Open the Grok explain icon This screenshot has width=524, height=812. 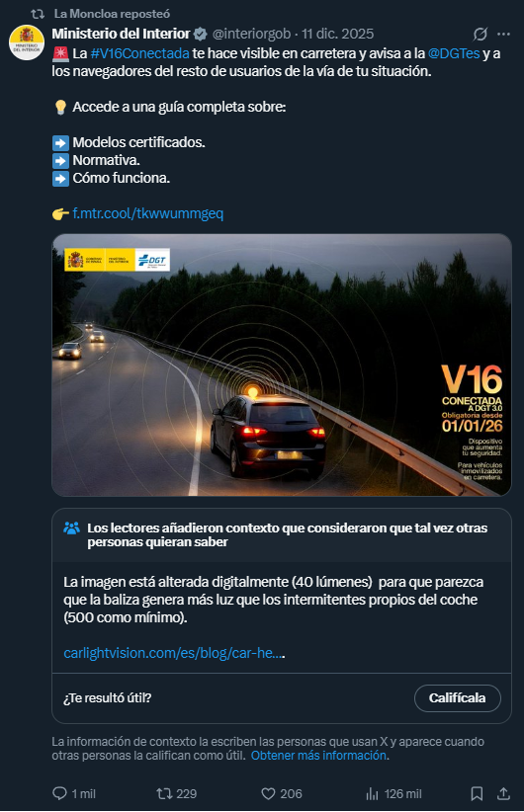pos(480,35)
